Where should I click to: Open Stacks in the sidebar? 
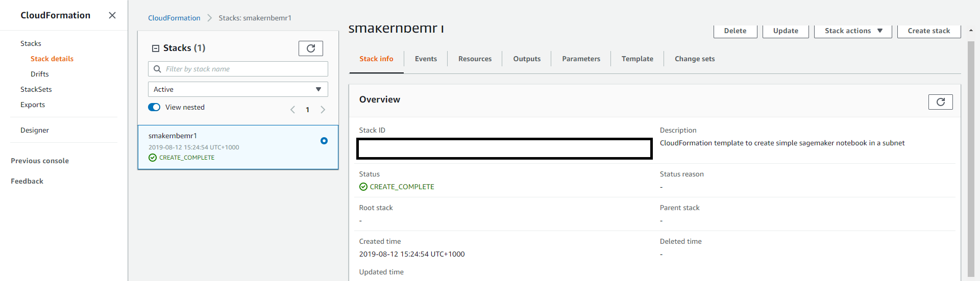[x=31, y=43]
